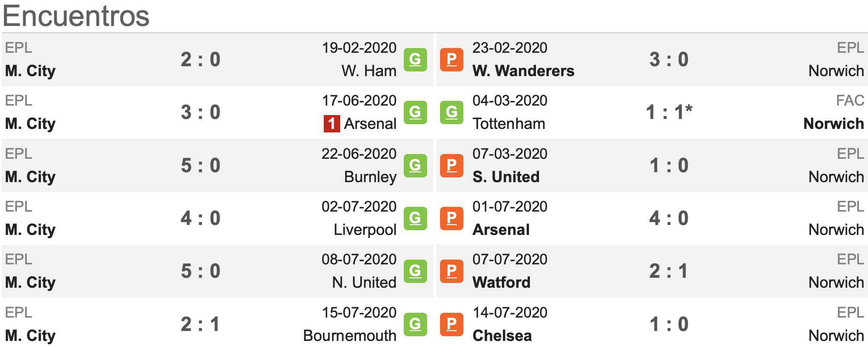
Task: Click orange P badge for S. United match
Action: (x=451, y=165)
